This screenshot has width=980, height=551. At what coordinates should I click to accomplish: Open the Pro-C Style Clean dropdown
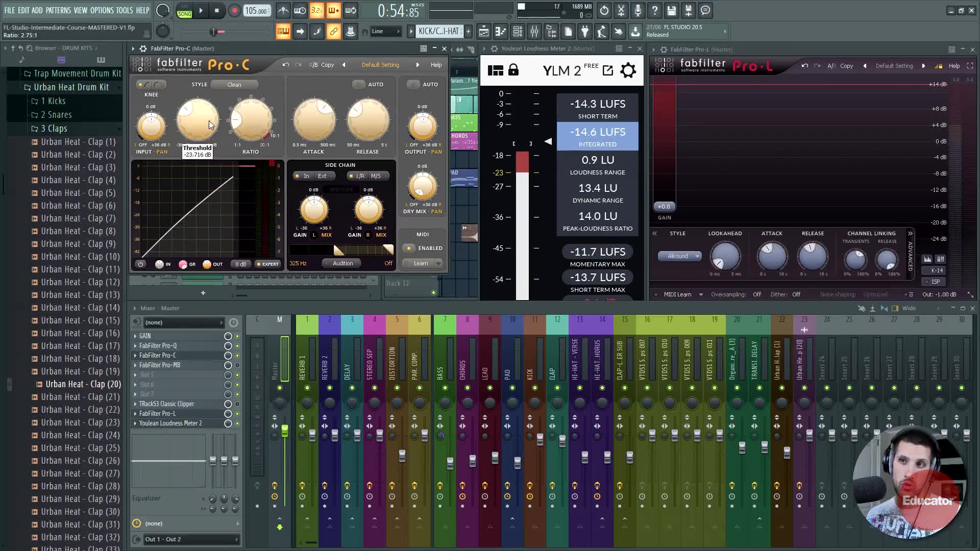234,85
